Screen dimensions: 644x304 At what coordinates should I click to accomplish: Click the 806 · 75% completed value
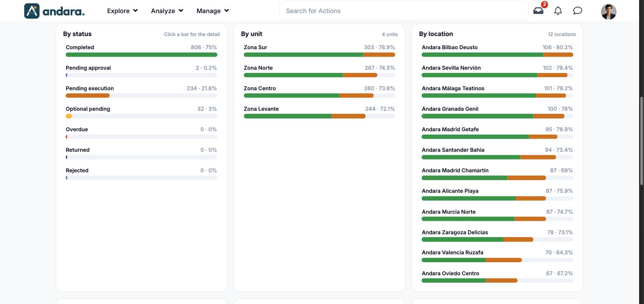pyautogui.click(x=204, y=47)
